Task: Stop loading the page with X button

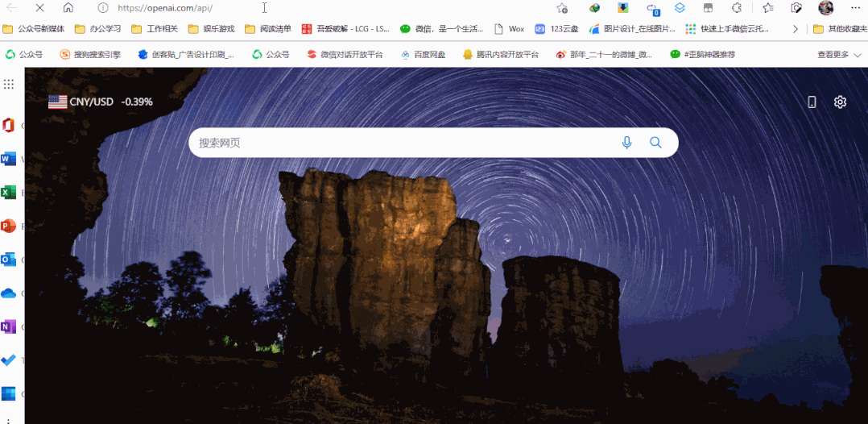Action: coord(39,8)
